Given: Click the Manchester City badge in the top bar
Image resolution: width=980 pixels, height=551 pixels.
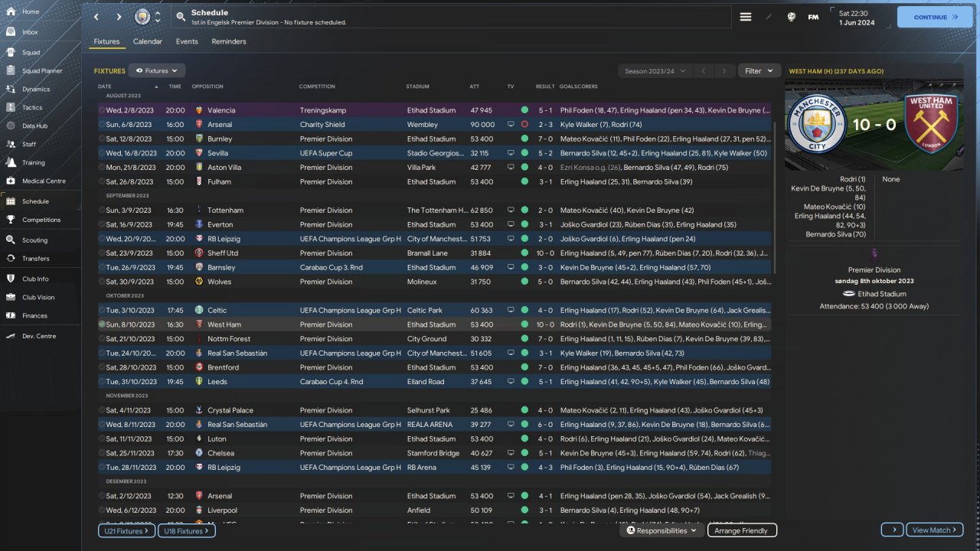Looking at the screenshot, I should pyautogui.click(x=142, y=17).
